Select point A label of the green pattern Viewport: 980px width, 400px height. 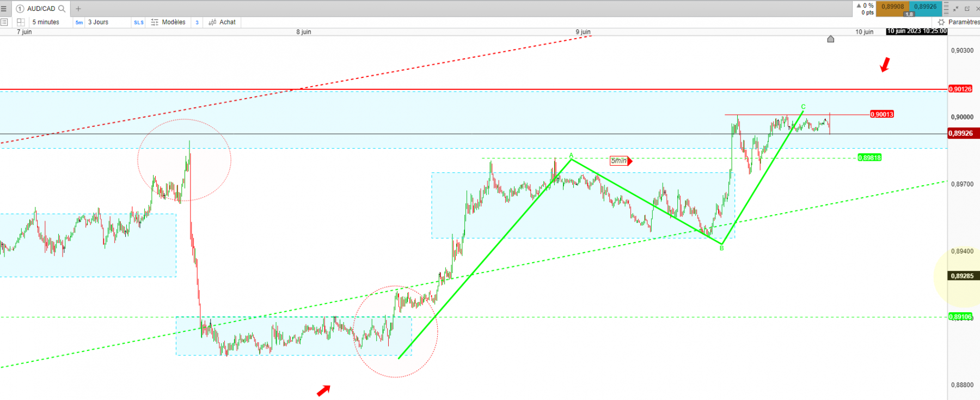point(571,156)
